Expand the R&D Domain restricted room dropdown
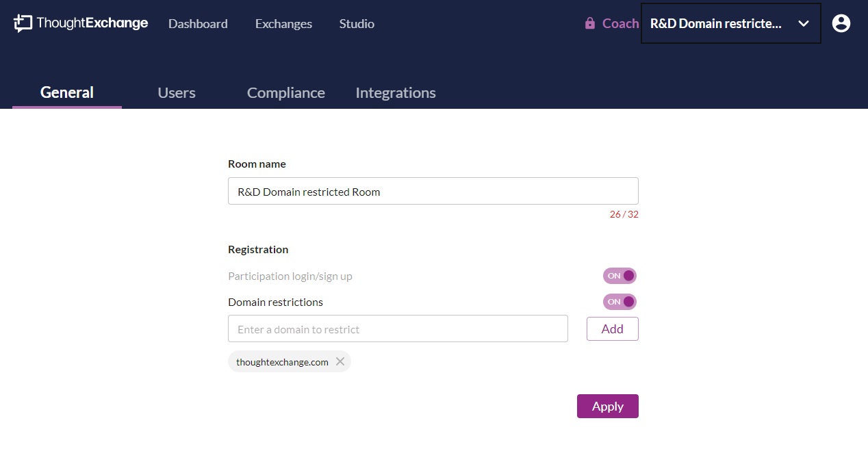 [x=730, y=23]
